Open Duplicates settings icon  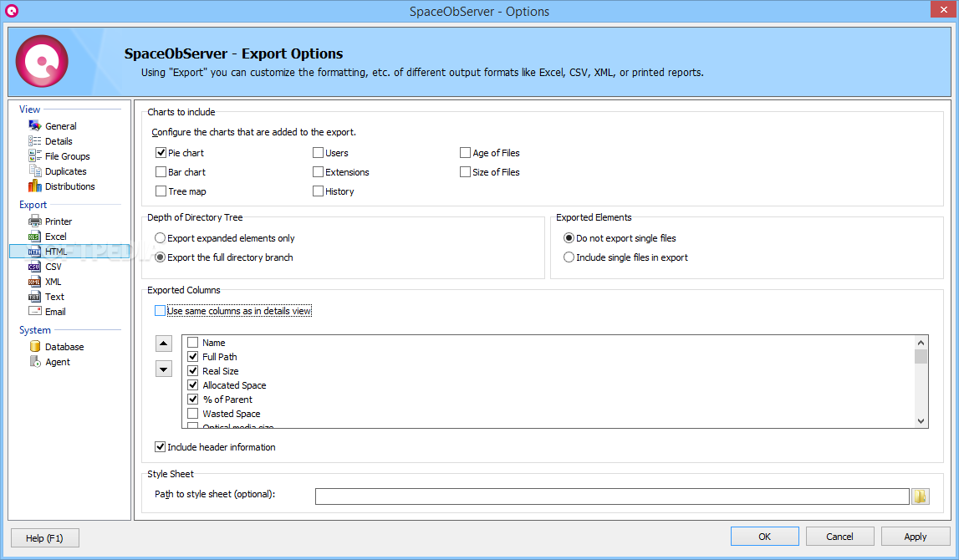[x=35, y=171]
